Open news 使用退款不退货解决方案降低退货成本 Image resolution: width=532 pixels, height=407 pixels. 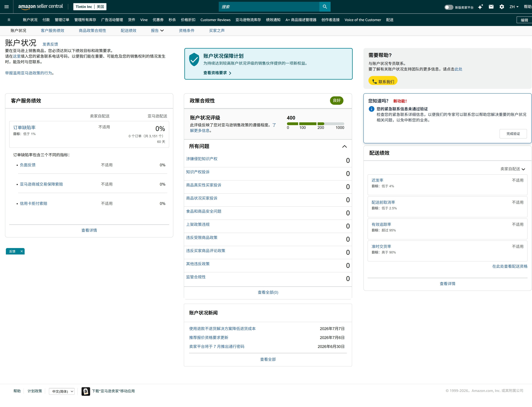pos(222,329)
